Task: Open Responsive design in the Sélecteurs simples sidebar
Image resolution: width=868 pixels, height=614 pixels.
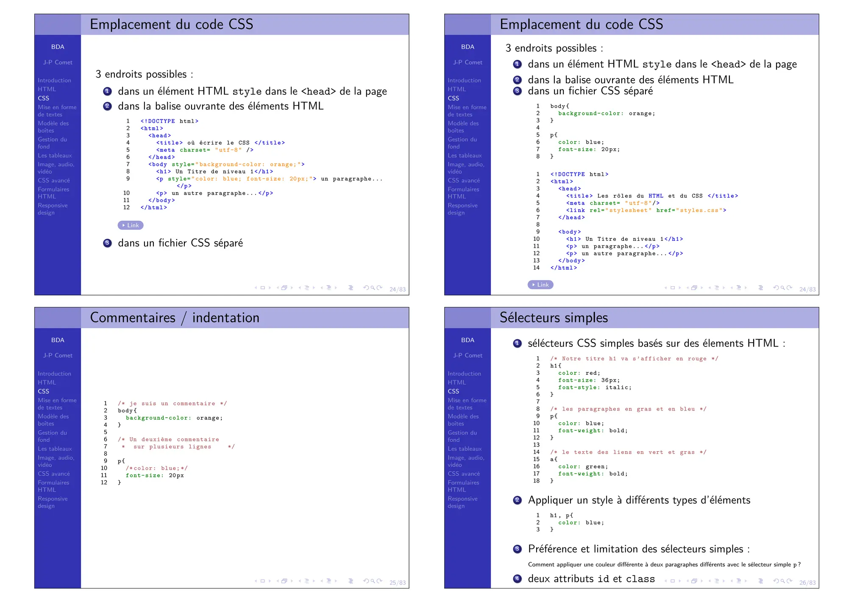Action: 462,502
